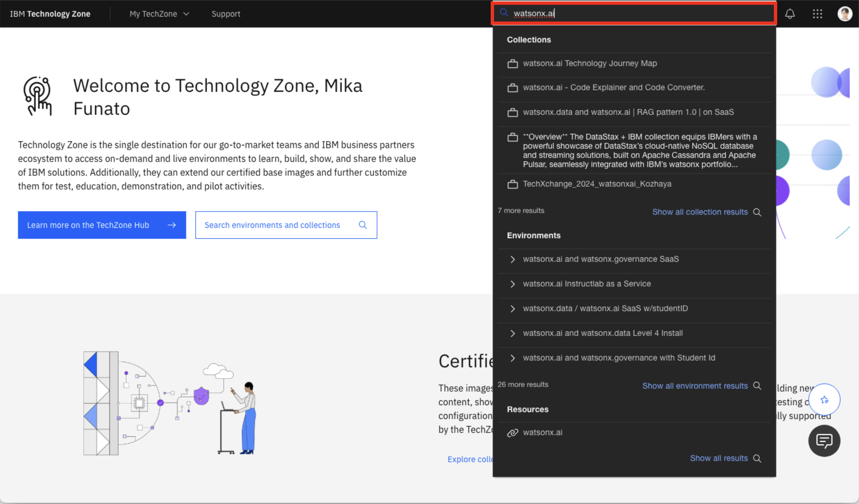Click IBM Technology Zone home logo

pos(50,14)
